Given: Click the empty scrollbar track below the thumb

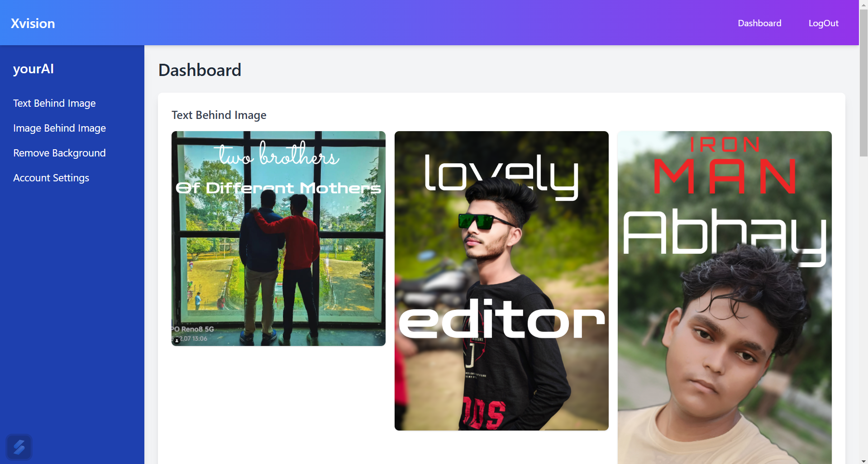Looking at the screenshot, I should [x=863, y=308].
